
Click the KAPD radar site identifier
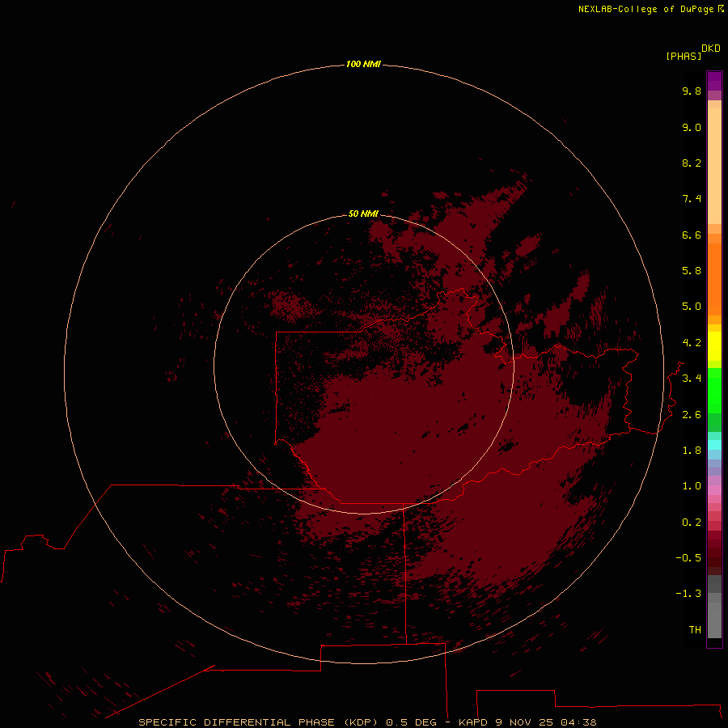473,722
